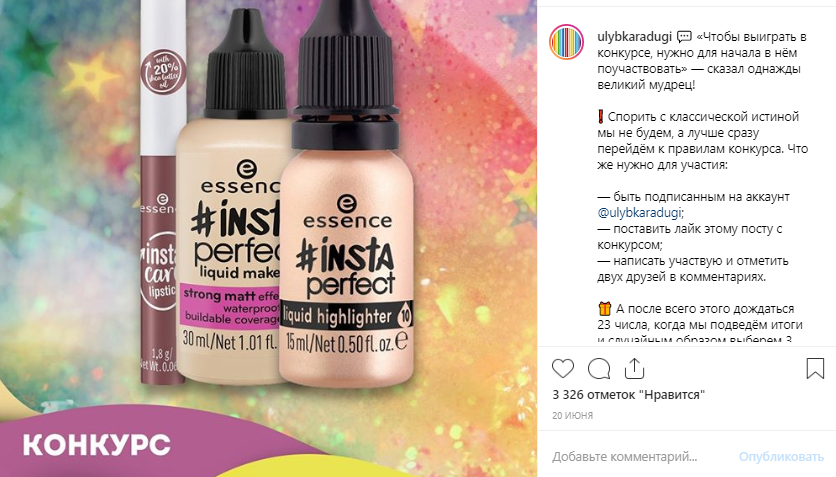Share the post using the share icon
This screenshot has height=477, width=836.
[x=634, y=368]
